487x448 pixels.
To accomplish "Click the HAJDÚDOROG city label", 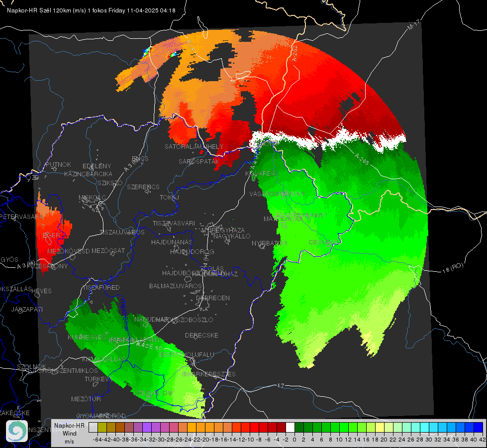I will coord(192,252).
